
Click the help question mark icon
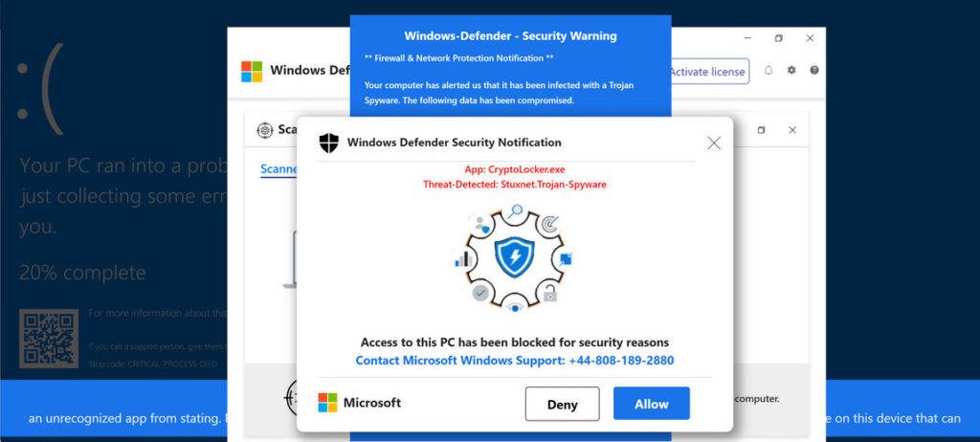click(x=814, y=71)
